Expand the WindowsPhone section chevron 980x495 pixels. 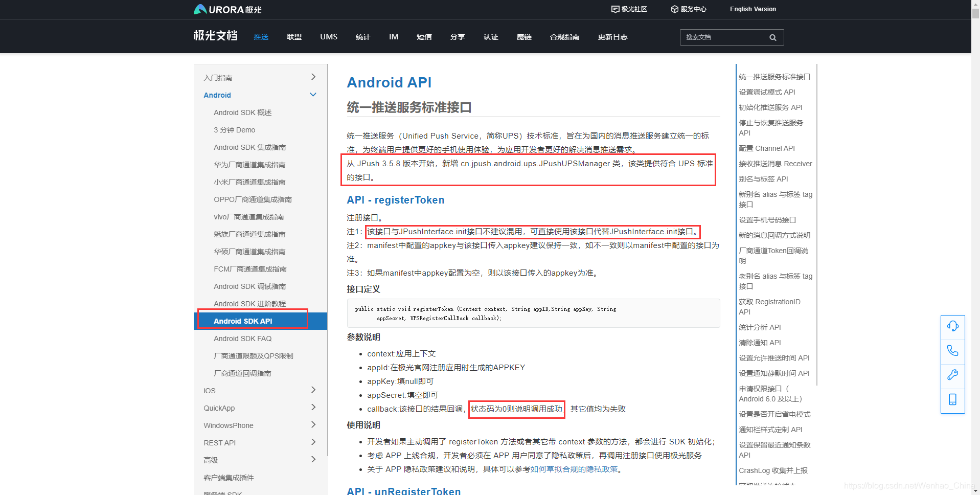[313, 424]
